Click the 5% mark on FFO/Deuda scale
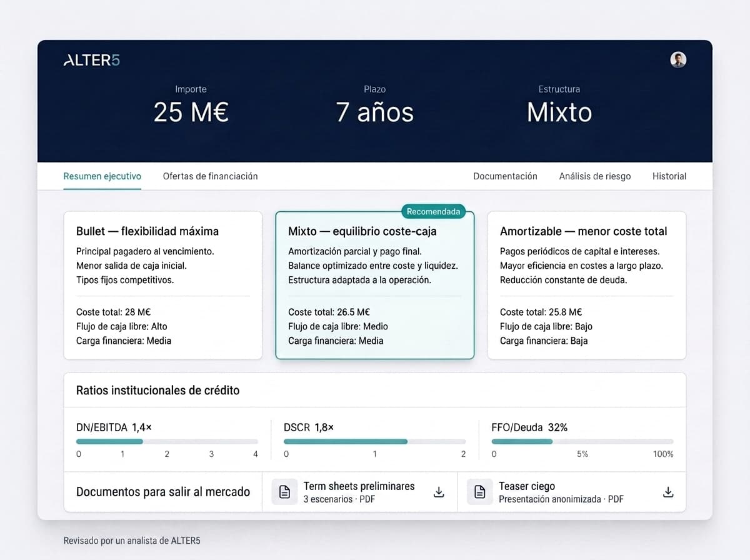This screenshot has height=560, width=750. pyautogui.click(x=582, y=454)
